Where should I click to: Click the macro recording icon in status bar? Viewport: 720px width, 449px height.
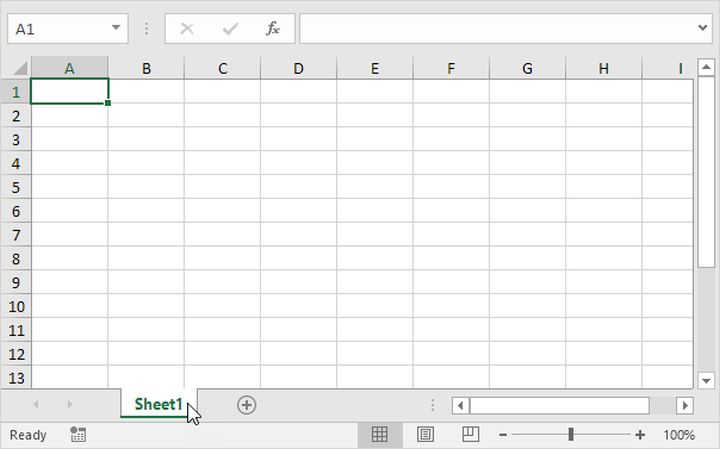(x=79, y=435)
